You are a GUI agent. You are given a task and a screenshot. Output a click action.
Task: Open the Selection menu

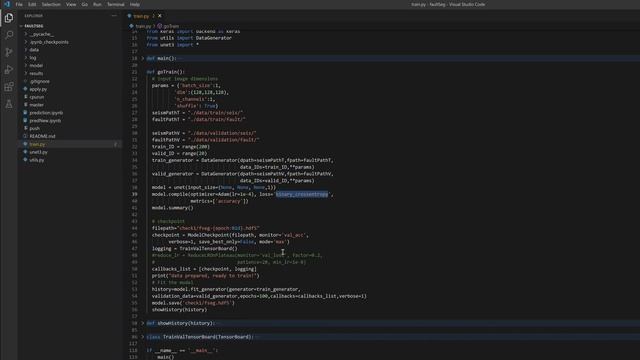tap(51, 4)
